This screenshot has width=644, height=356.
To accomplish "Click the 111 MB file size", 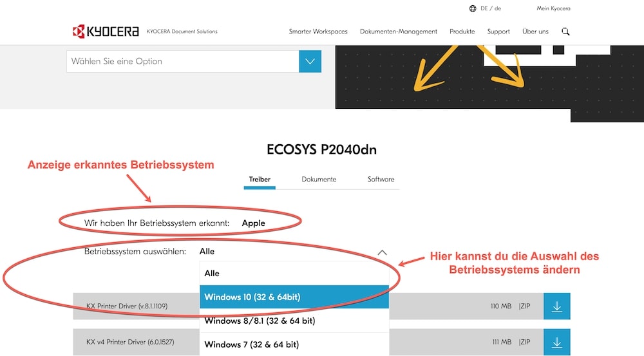I will tap(502, 342).
